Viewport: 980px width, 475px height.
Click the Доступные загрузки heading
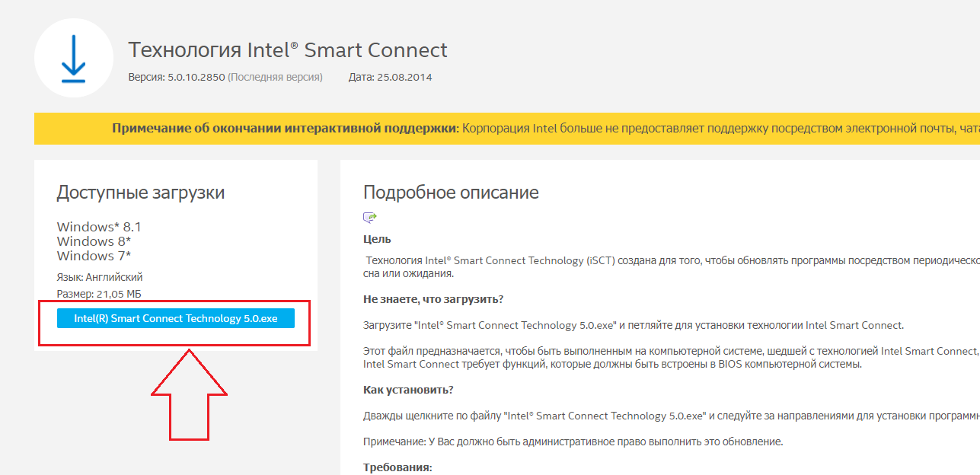(141, 193)
